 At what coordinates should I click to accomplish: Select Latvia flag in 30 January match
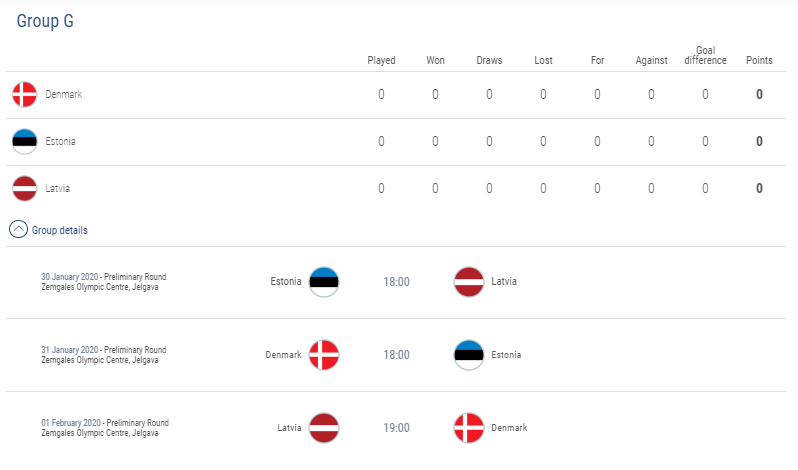[468, 282]
